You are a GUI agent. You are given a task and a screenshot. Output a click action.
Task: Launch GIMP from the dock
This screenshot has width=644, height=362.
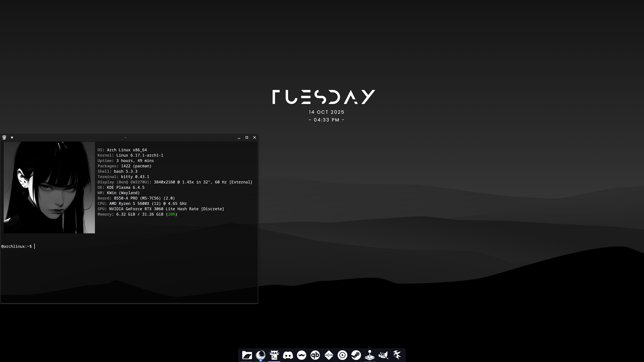click(383, 355)
